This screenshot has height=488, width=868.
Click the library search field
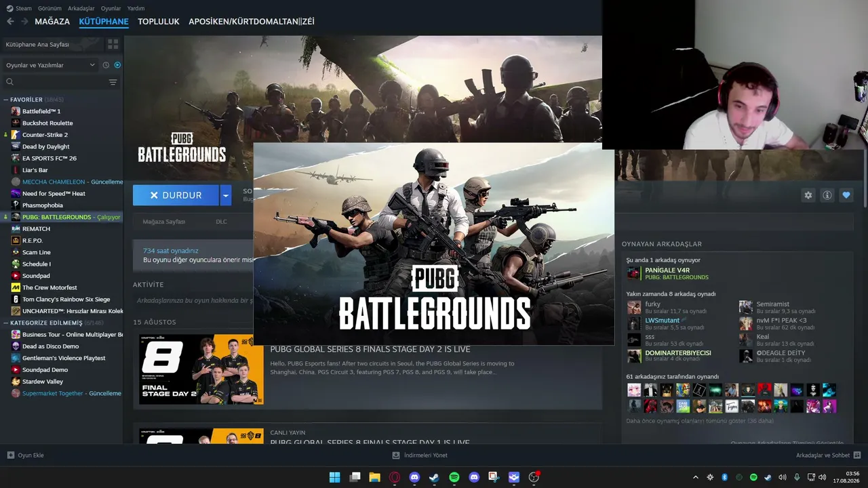pos(57,82)
